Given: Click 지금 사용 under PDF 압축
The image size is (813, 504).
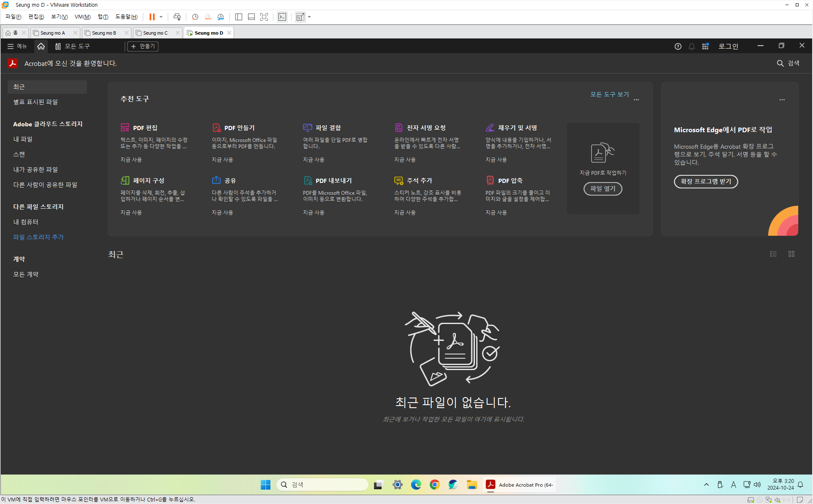Looking at the screenshot, I should (496, 212).
